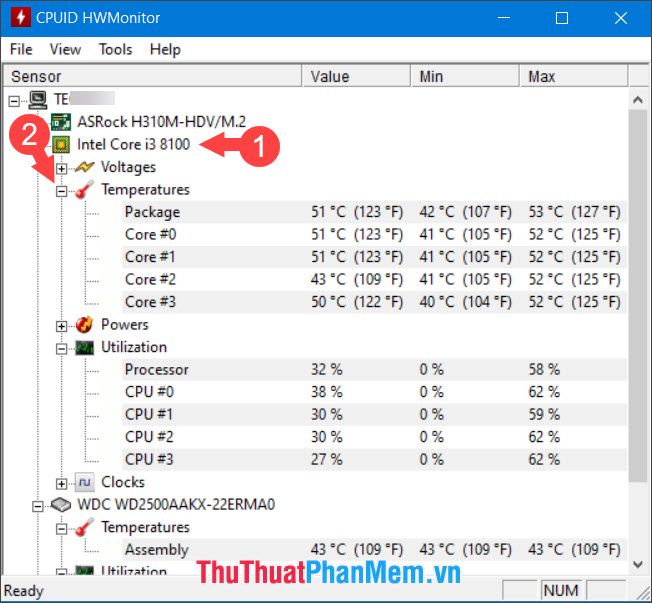
Task: Click the ASRock motherboard icon
Action: (61, 121)
